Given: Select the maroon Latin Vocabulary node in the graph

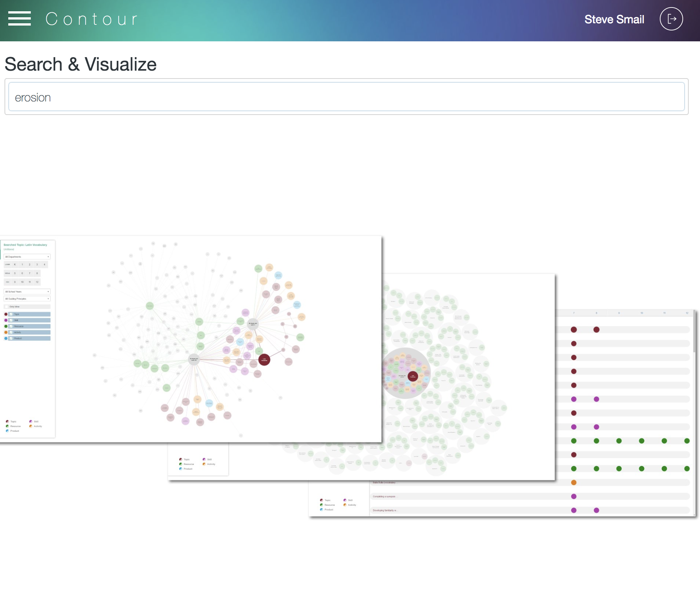Looking at the screenshot, I should (x=264, y=360).
